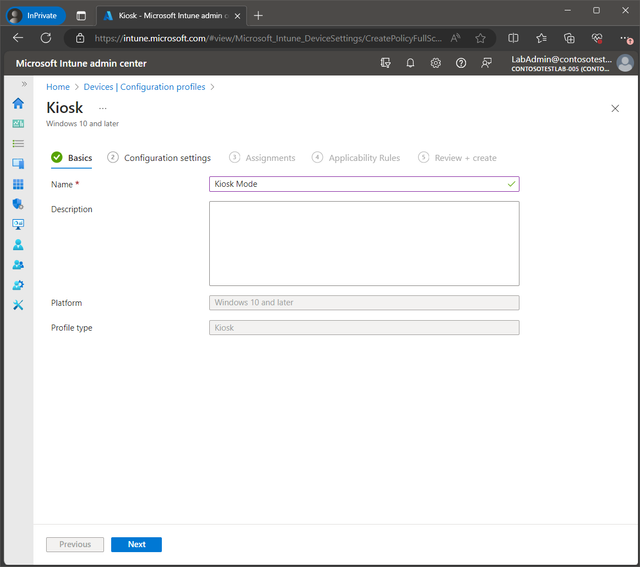Image resolution: width=640 pixels, height=567 pixels.
Task: Open the Endpoint security shield icon
Action: 18,204
